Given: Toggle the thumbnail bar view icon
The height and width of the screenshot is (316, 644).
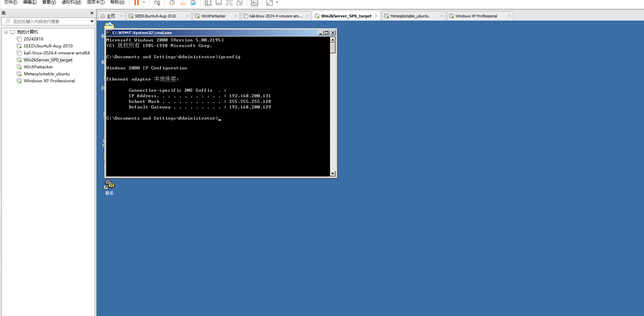Looking at the screenshot, I should (x=219, y=3).
